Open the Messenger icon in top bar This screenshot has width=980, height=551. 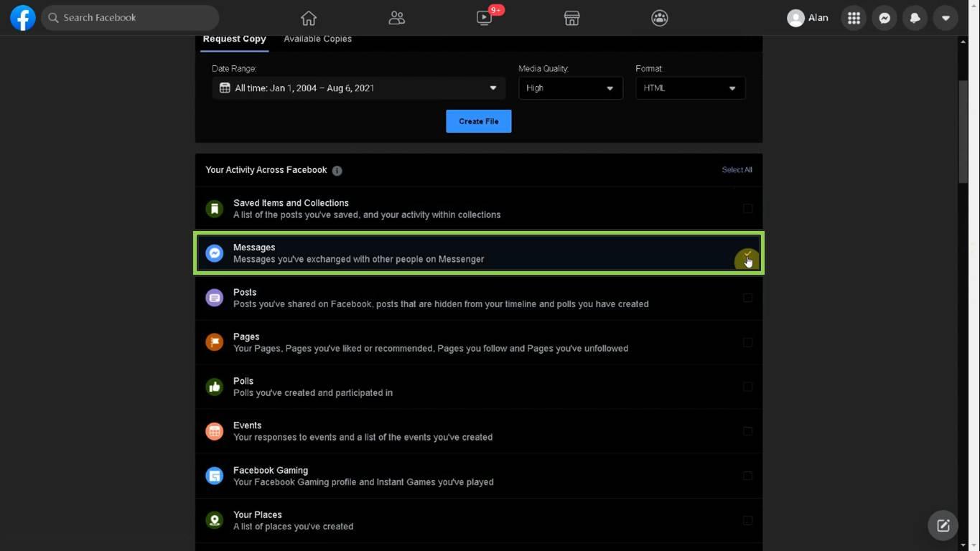[885, 18]
